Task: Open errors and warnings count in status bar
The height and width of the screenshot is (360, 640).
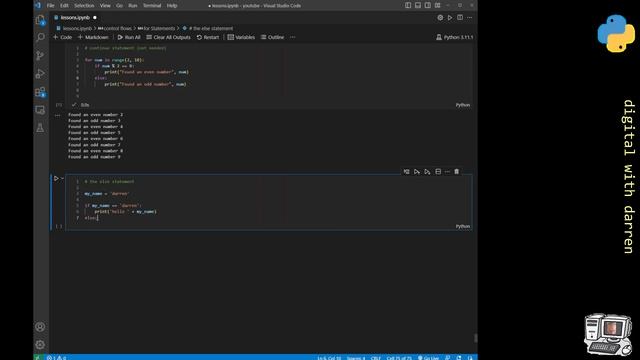Action: point(56,358)
